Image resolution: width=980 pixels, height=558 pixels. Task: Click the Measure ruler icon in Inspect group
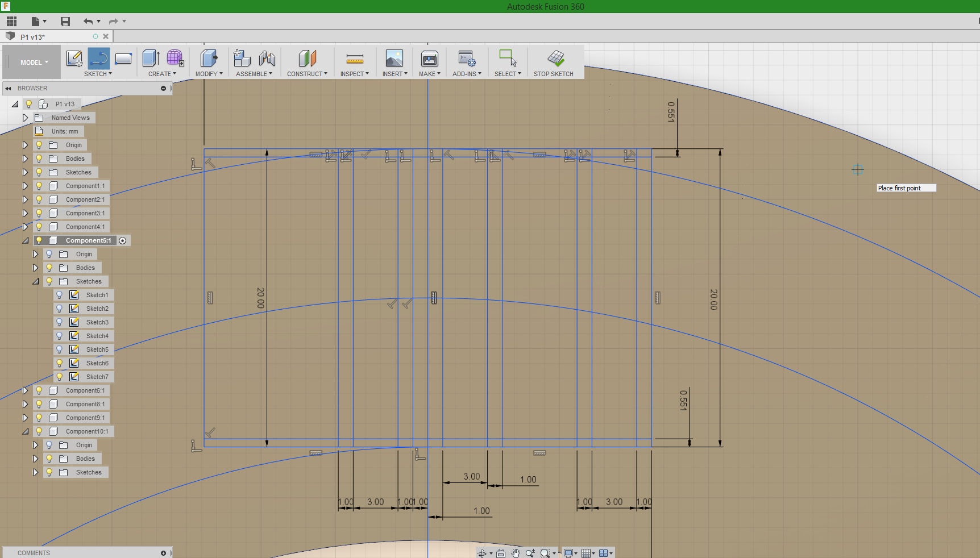pyautogui.click(x=355, y=59)
